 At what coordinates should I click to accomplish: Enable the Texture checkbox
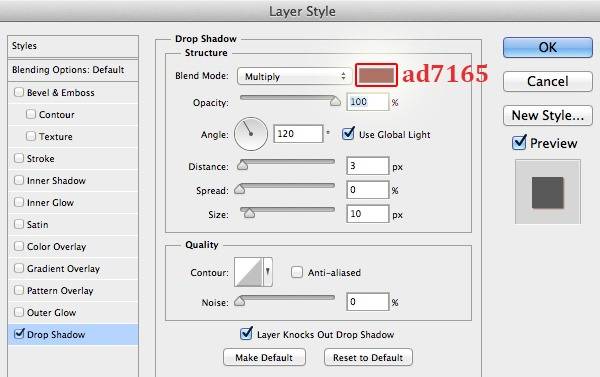(x=31, y=136)
